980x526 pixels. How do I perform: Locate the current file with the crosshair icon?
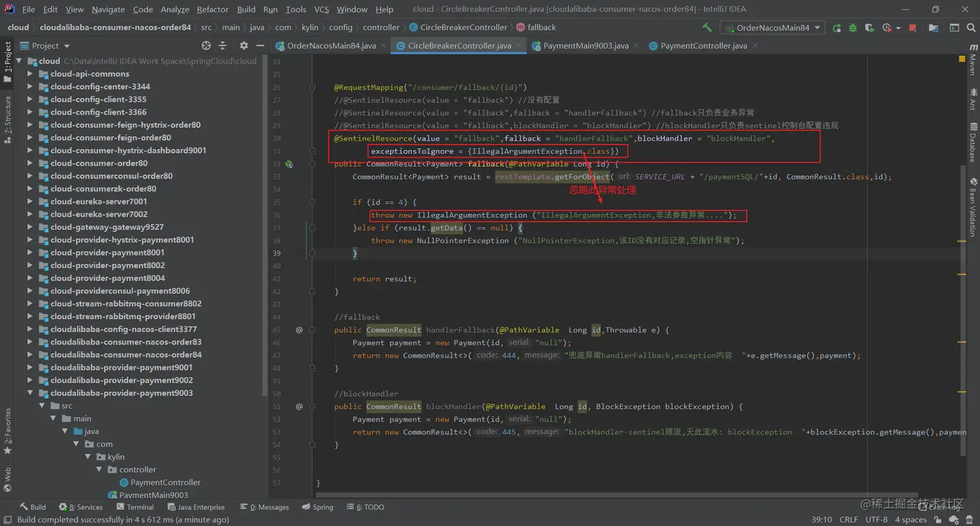pos(206,45)
